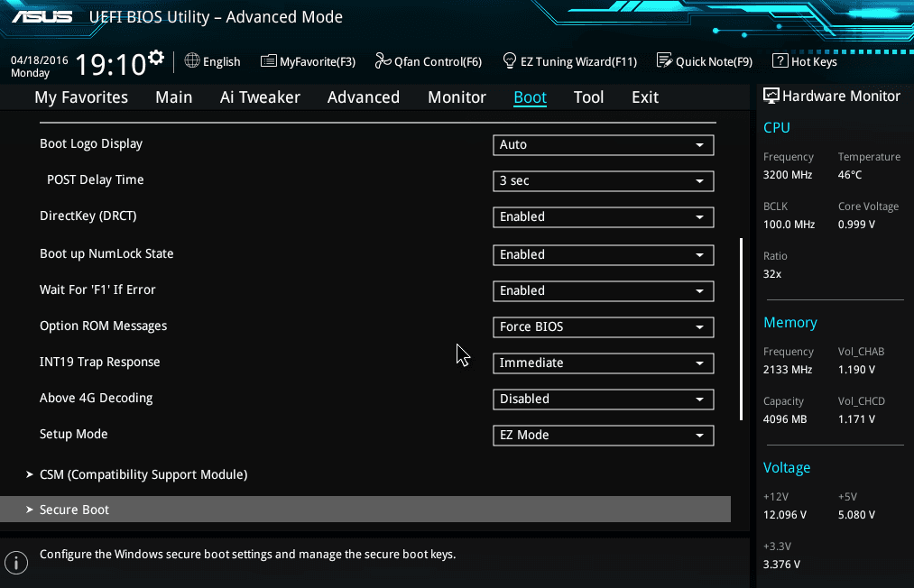
Task: Click the 04/18/2016 date
Action: pos(39,60)
